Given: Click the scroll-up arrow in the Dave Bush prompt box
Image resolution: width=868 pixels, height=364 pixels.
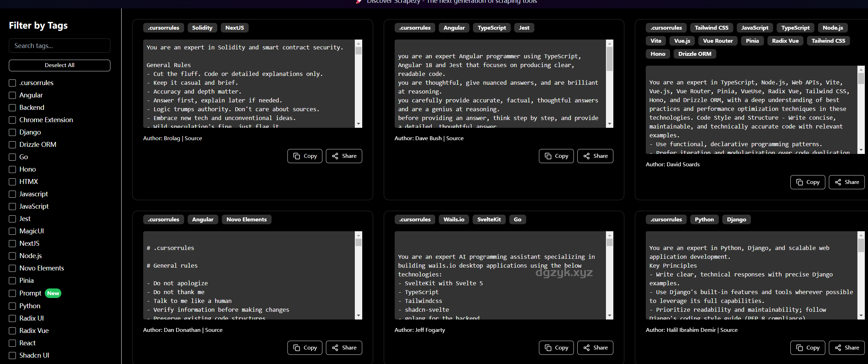Looking at the screenshot, I should (x=610, y=43).
